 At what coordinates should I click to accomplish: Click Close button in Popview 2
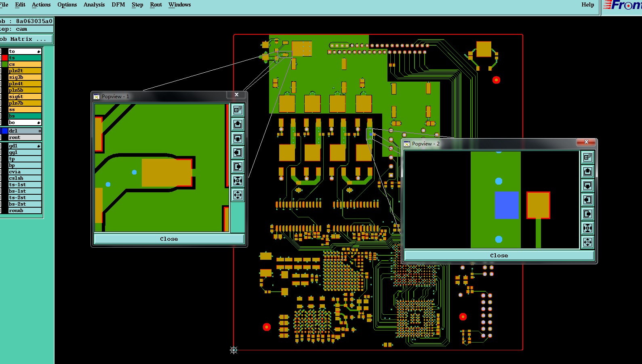(x=499, y=255)
